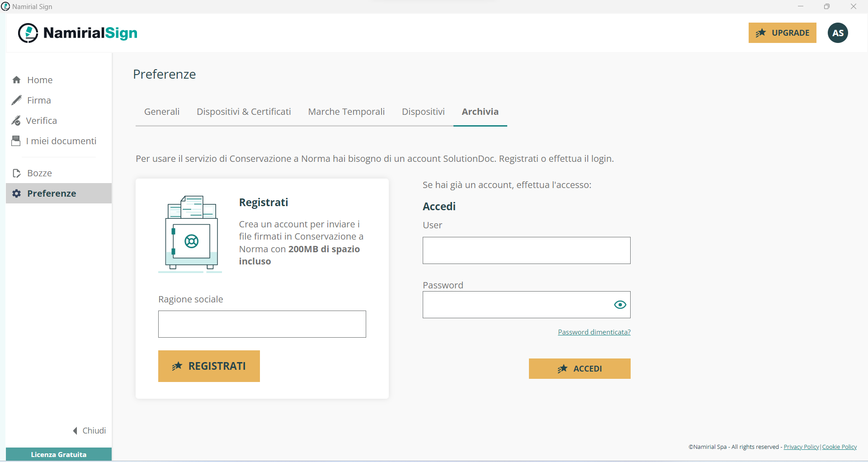The image size is (868, 462).
Task: Open the Marche Temporali tab
Action: click(x=346, y=111)
